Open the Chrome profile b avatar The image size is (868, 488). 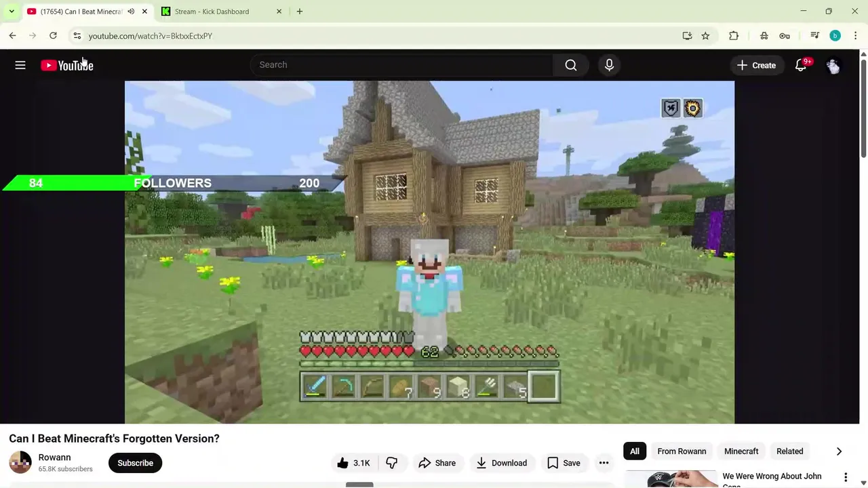tap(835, 36)
